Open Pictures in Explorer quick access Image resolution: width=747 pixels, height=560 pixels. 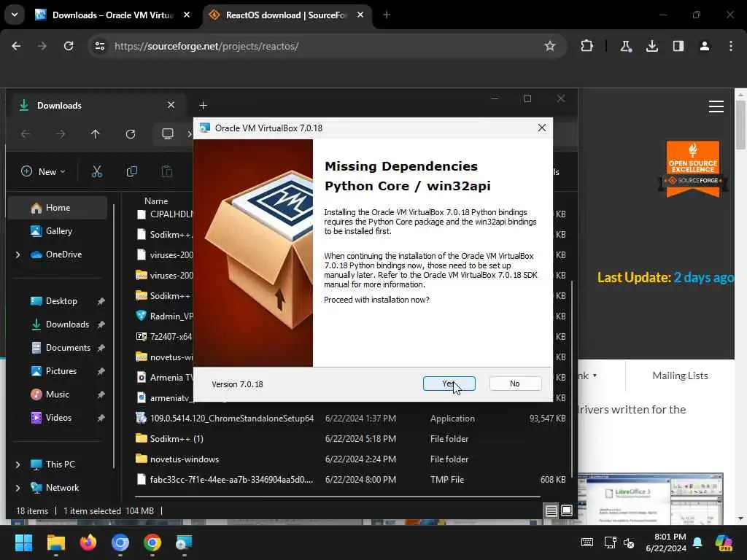pos(57,371)
